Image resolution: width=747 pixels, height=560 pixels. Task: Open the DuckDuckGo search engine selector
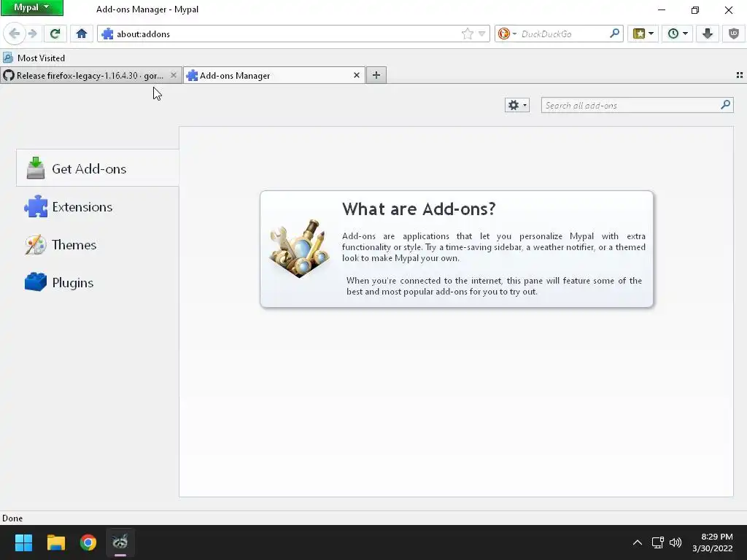point(507,34)
